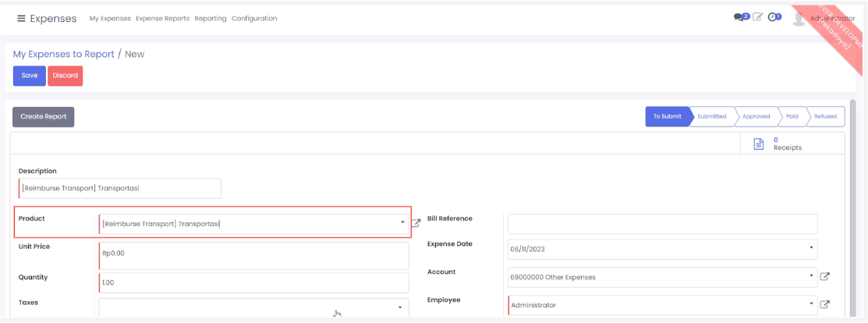Click the Unit Price input field
Viewport: 868px width, 323px height.
tap(253, 254)
